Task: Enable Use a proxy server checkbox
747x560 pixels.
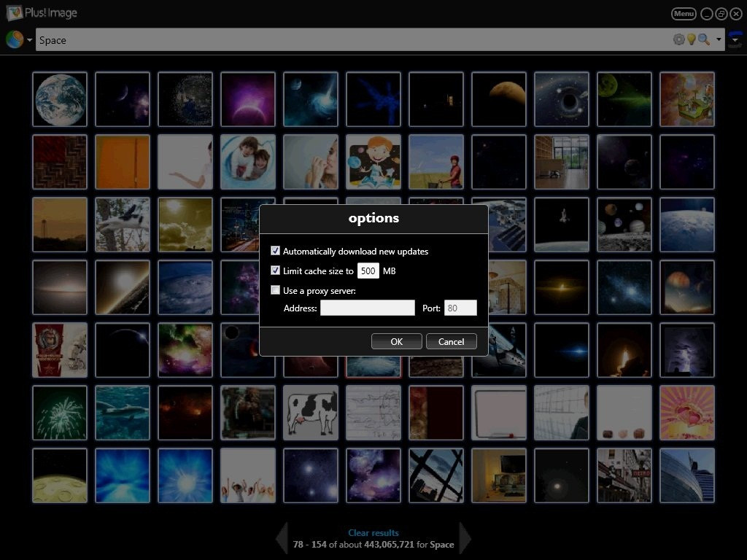Action: click(275, 290)
